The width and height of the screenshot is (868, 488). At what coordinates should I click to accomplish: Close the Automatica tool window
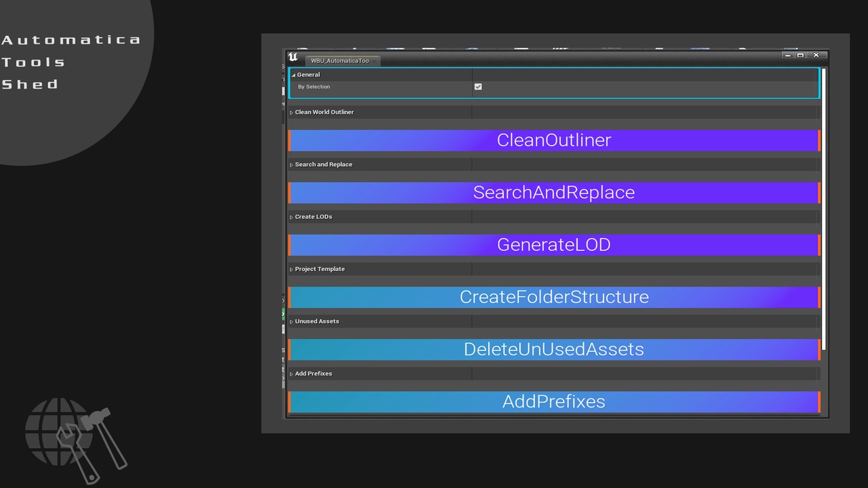(x=816, y=55)
